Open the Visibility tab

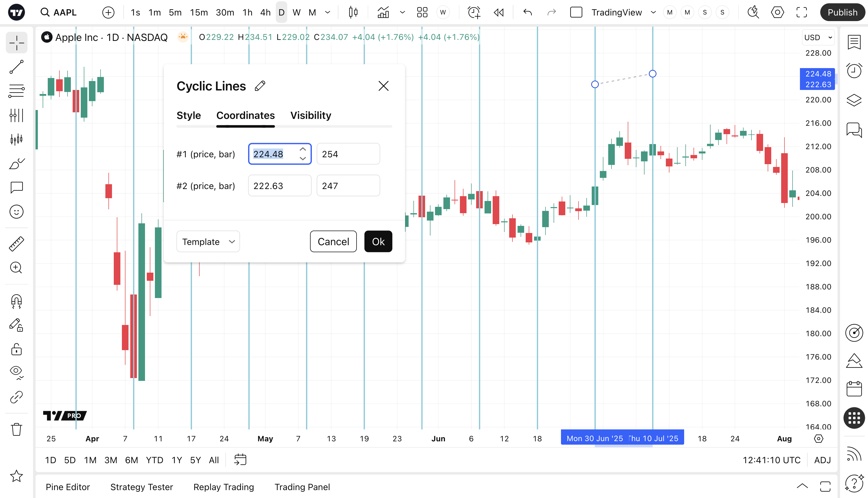pos(310,116)
